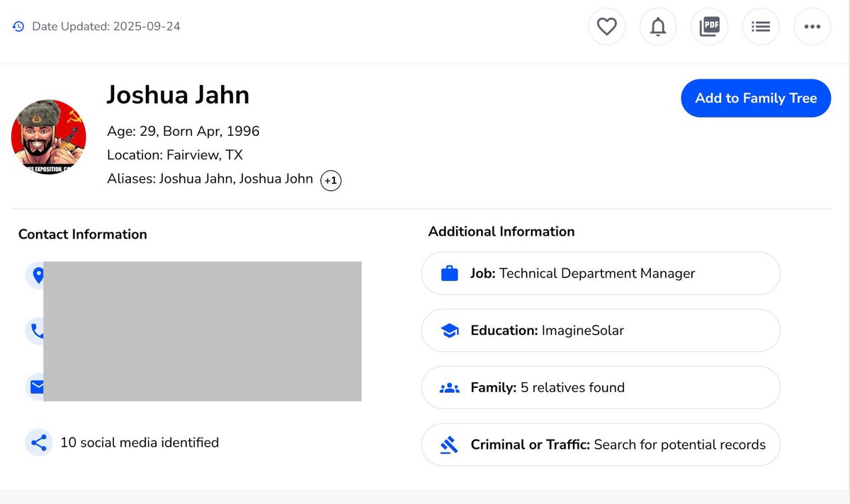This screenshot has height=504, width=850.
Task: Expand the +1 additional aliases badge
Action: point(331,181)
